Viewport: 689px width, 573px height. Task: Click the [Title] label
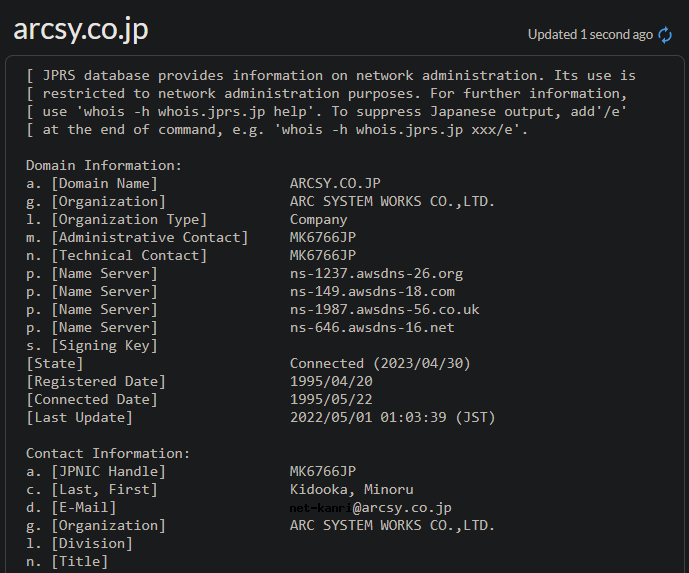coord(80,562)
